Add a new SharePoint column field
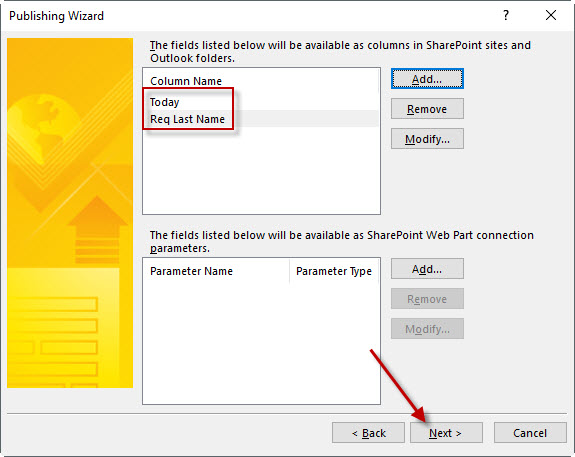Screen dimensions: 575x457 pos(427,78)
